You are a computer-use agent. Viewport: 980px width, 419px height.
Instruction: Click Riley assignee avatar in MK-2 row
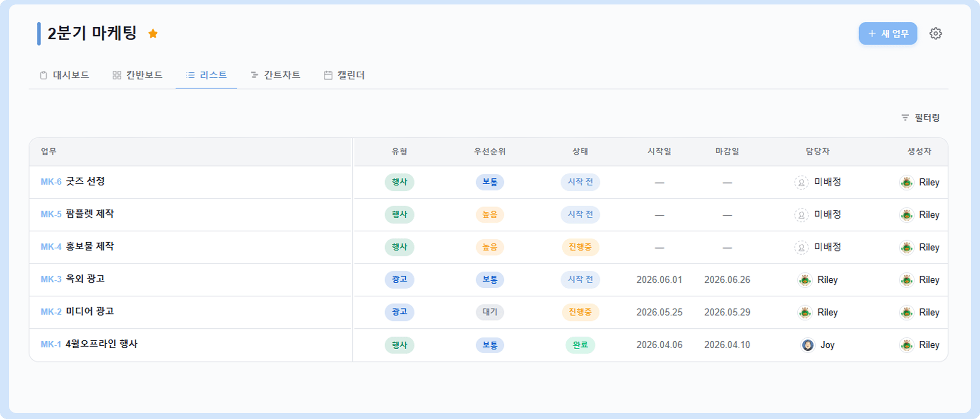tap(805, 313)
